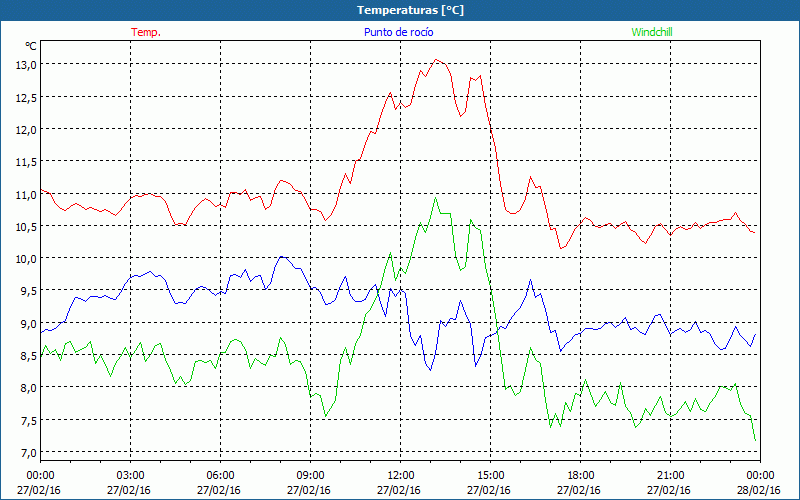Click the °C unit label on axis
The image size is (800, 500).
point(31,46)
